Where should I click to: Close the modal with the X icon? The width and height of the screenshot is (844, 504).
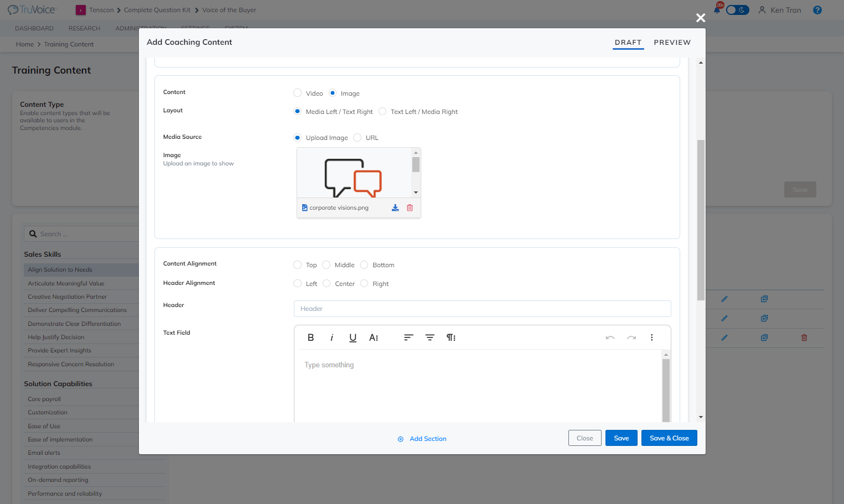(x=701, y=18)
